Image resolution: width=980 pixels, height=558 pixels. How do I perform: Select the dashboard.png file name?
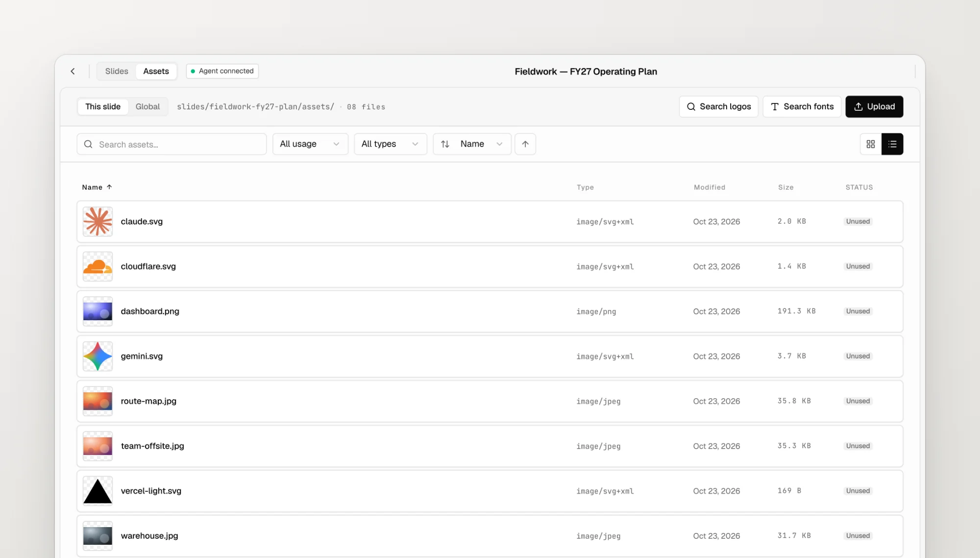pyautogui.click(x=150, y=311)
